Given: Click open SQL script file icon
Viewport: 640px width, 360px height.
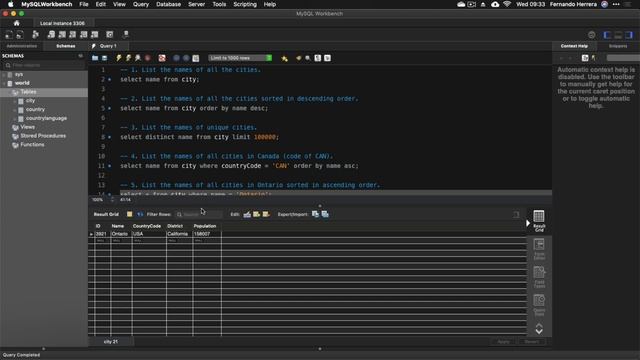Looking at the screenshot, I should pos(20,35).
